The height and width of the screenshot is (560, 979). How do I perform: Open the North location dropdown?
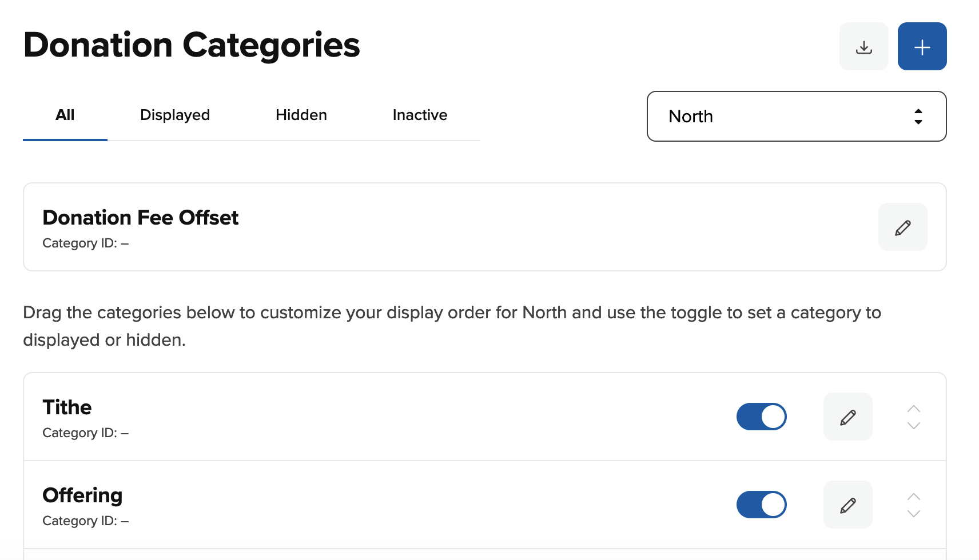[x=796, y=117]
